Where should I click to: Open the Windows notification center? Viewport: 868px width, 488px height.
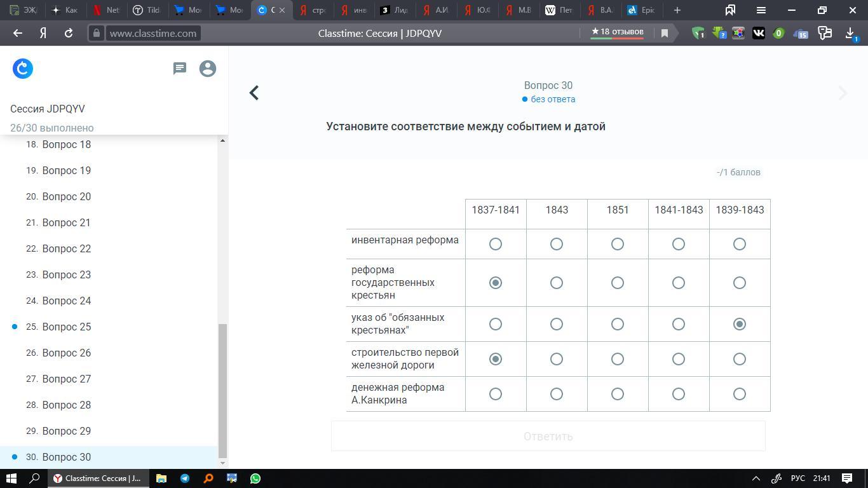[x=847, y=478]
